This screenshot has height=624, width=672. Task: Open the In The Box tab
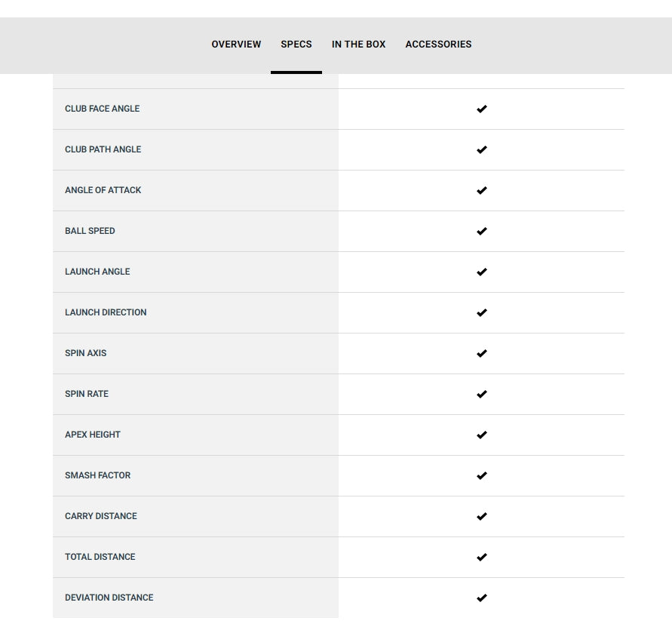pyautogui.click(x=358, y=45)
